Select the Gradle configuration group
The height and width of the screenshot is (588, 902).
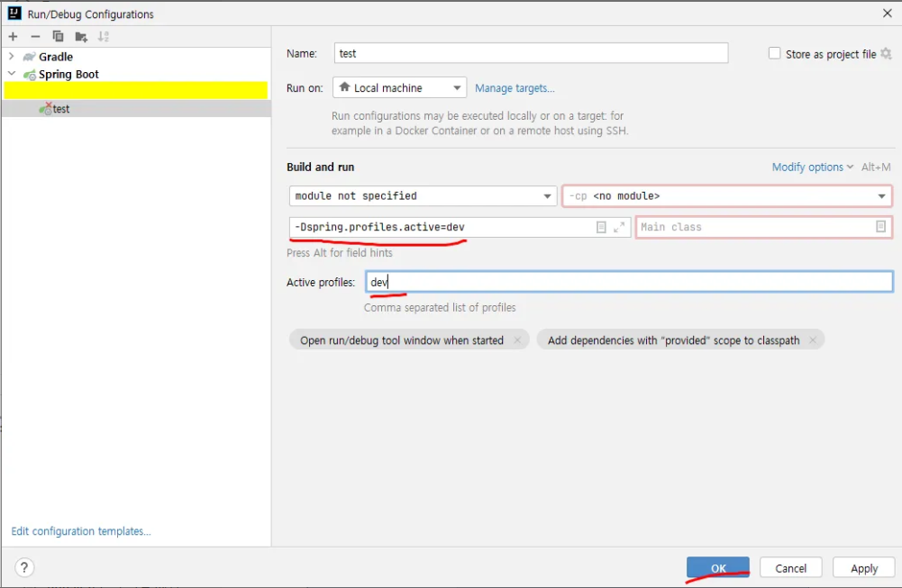tap(56, 57)
